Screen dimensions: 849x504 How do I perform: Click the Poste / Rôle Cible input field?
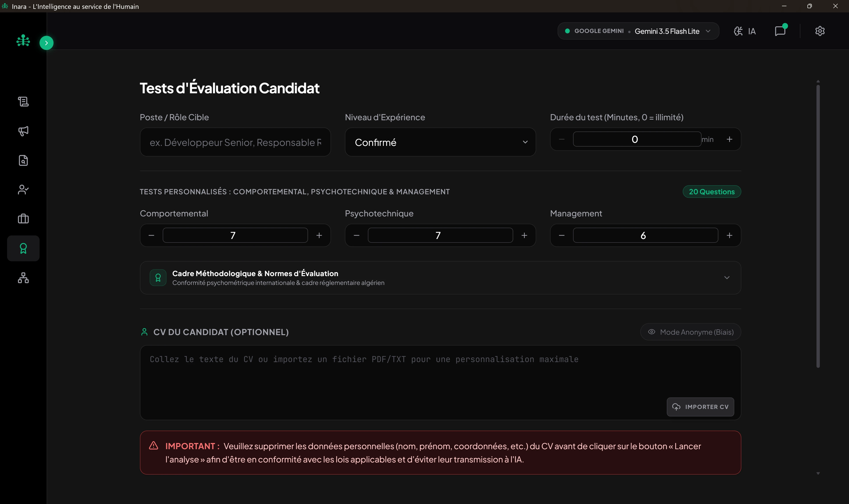pos(235,142)
